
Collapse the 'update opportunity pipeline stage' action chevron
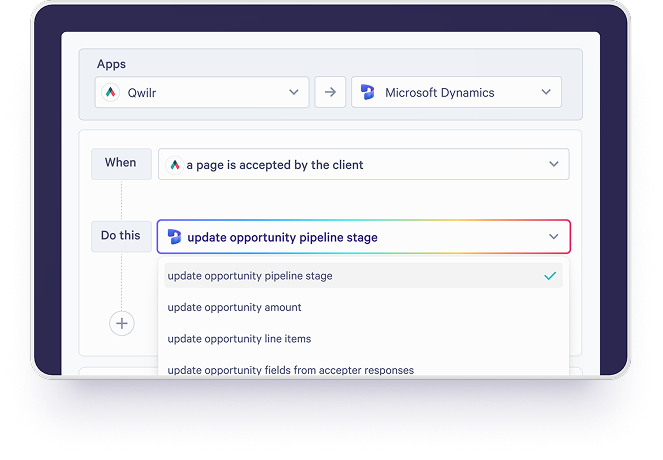coord(554,237)
